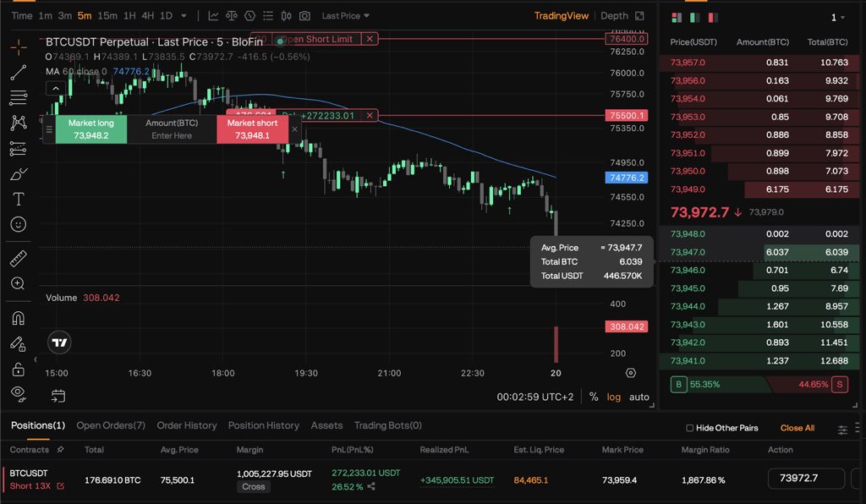Open the go-to-date calendar icon
Viewport: 866px width, 504px height.
point(58,396)
